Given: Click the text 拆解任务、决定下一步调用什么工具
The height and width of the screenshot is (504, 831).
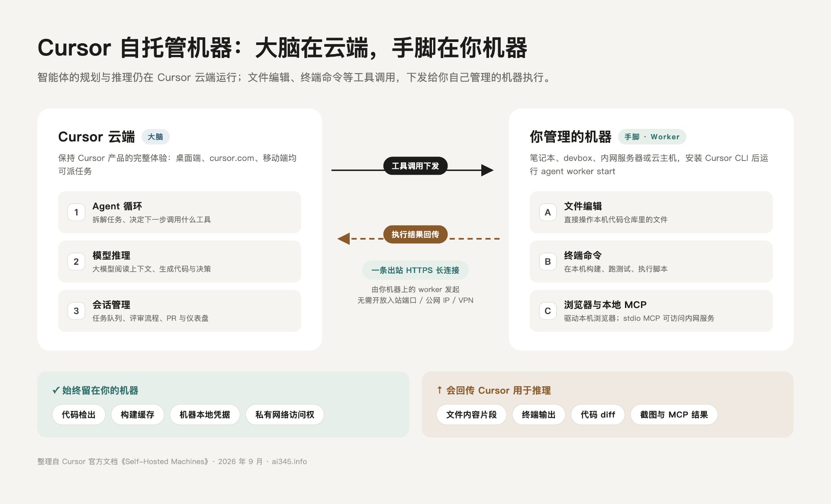Looking at the screenshot, I should coord(151,220).
